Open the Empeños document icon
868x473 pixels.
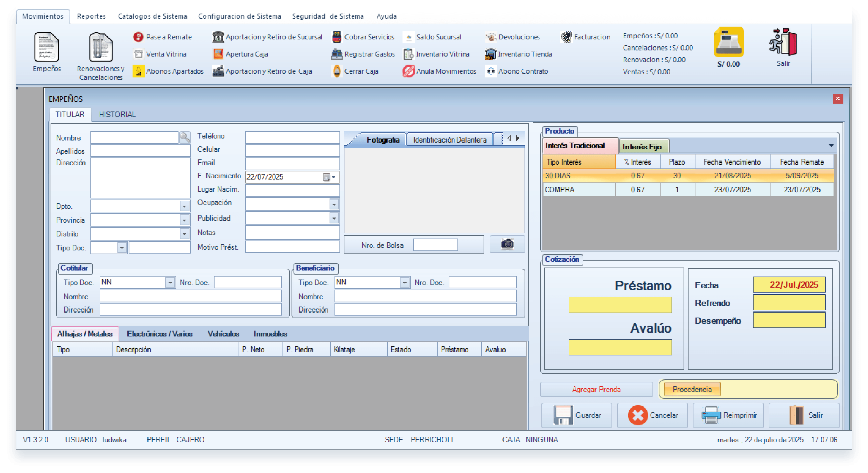click(x=46, y=48)
